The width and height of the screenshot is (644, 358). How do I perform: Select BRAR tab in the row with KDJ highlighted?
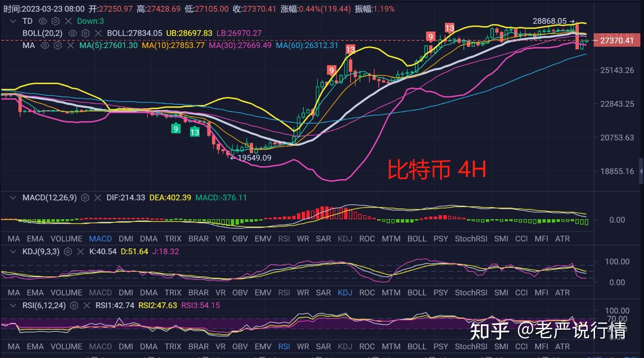(199, 292)
